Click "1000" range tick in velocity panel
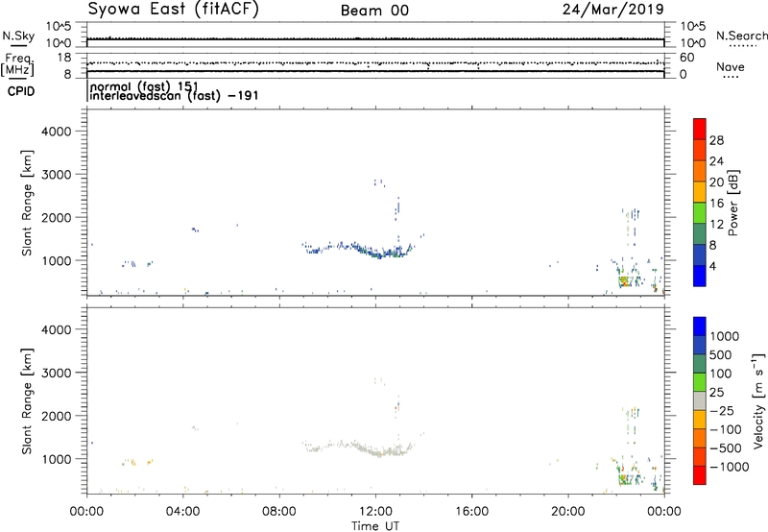The width and height of the screenshot is (768, 532). (x=56, y=459)
